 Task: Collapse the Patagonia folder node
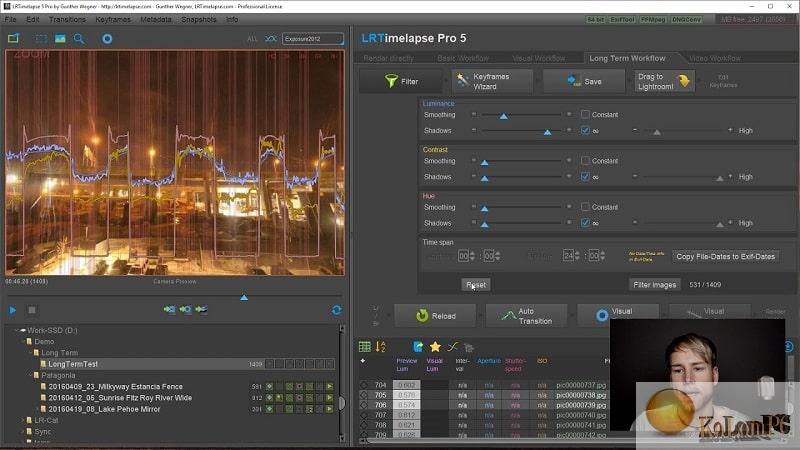[x=30, y=375]
